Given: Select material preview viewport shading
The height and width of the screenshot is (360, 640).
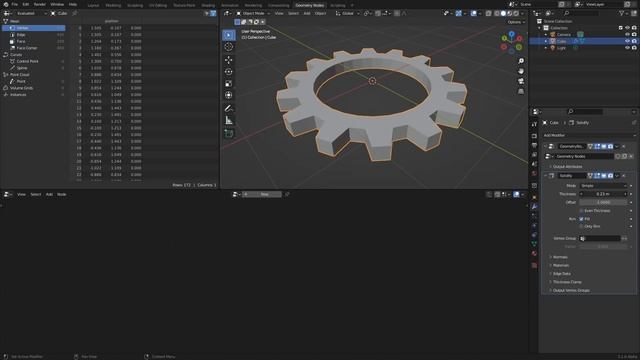Looking at the screenshot, I should click(509, 13).
